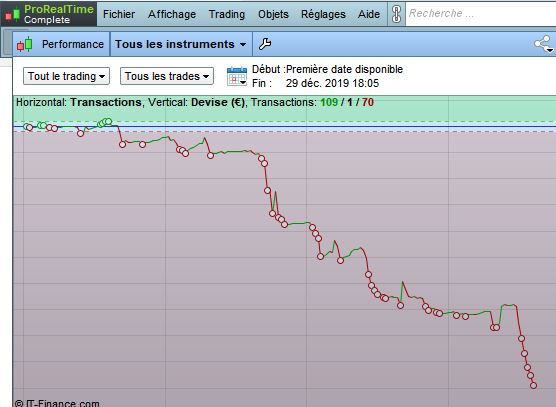Open the Fichier menu
Viewport: 556px width, 407px height.
click(119, 14)
